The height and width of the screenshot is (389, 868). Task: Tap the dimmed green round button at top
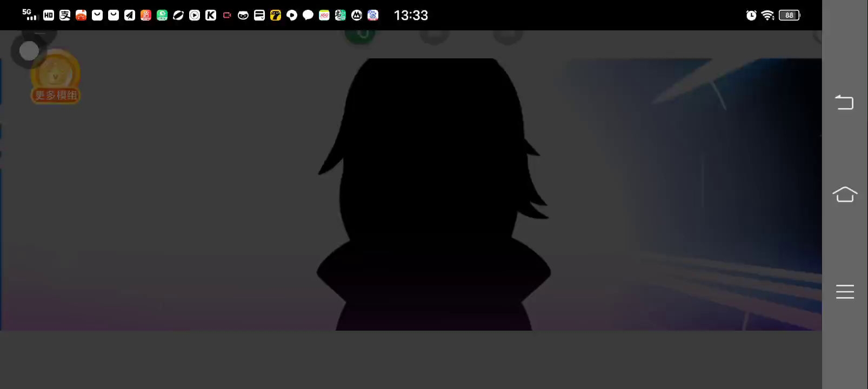tap(360, 34)
